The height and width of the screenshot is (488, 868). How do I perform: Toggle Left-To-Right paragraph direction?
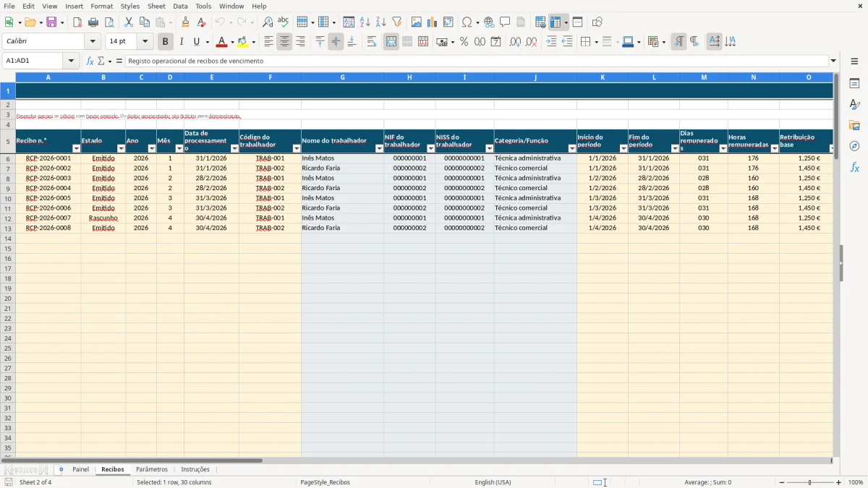coord(678,42)
